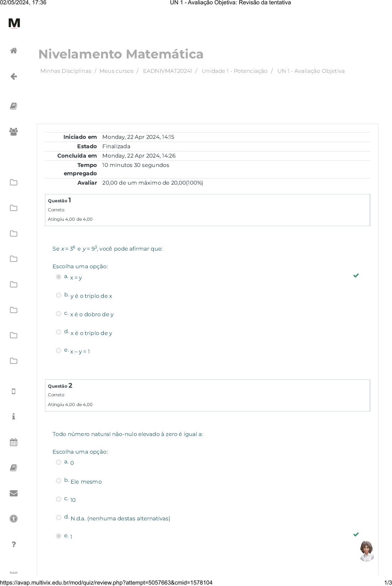Open the first folder icon in sidebar
This screenshot has width=392, height=586.
[14, 182]
